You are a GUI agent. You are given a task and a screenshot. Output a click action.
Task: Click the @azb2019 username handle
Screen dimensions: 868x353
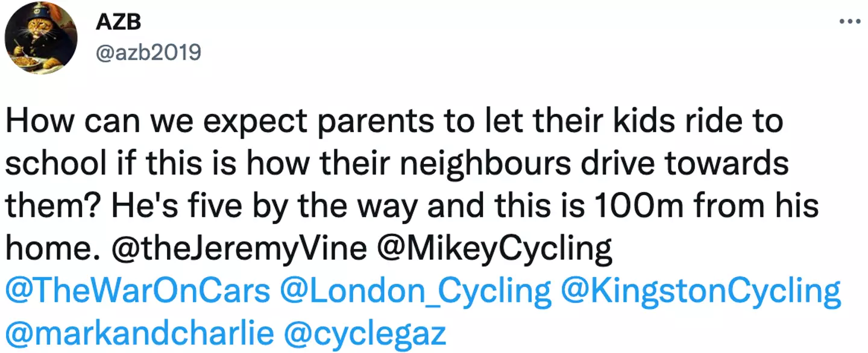[148, 53]
